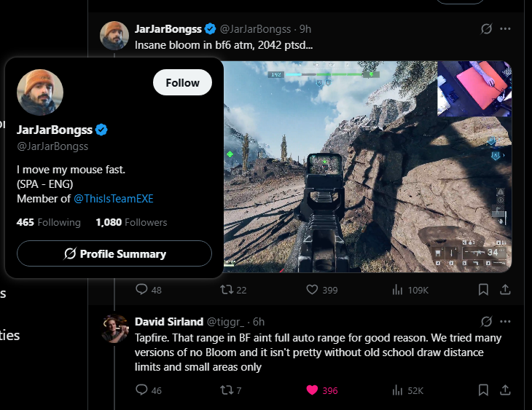The image size is (532, 410).
Task: Open Grok icon on JarJarBongss post
Action: (487, 29)
